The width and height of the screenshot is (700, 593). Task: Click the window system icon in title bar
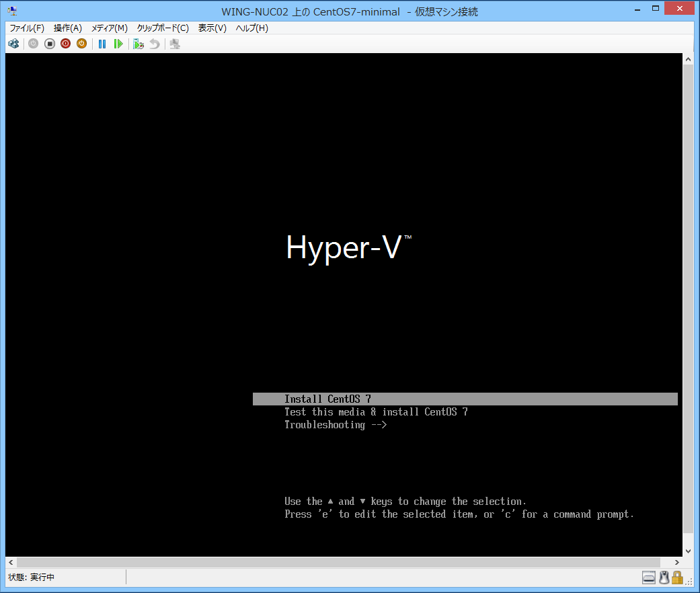point(12,11)
